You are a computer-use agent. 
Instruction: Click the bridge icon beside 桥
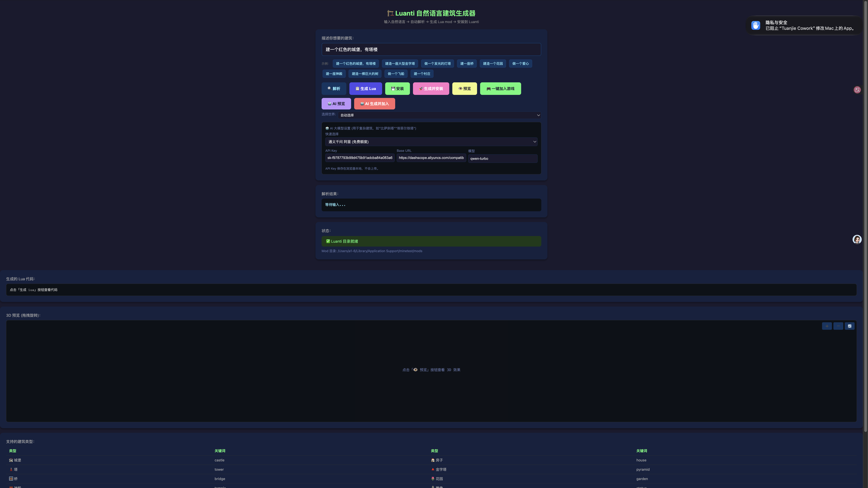point(11,479)
